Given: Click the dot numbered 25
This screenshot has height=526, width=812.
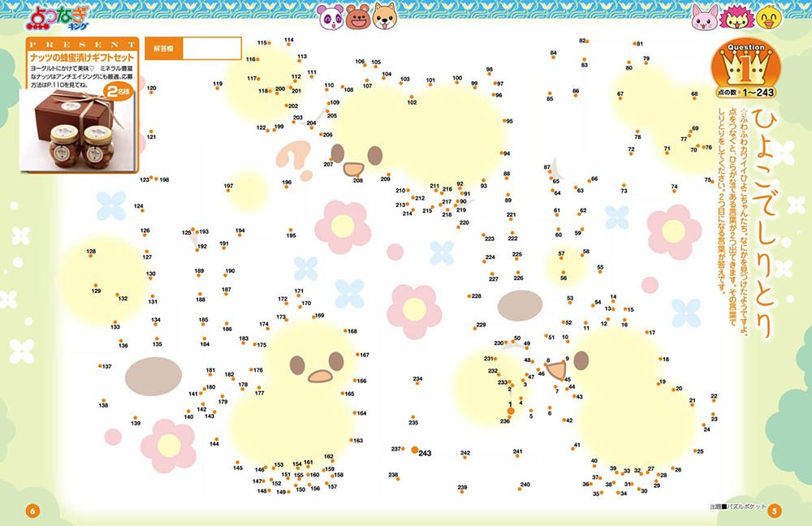Looking at the screenshot, I should click(x=695, y=451).
